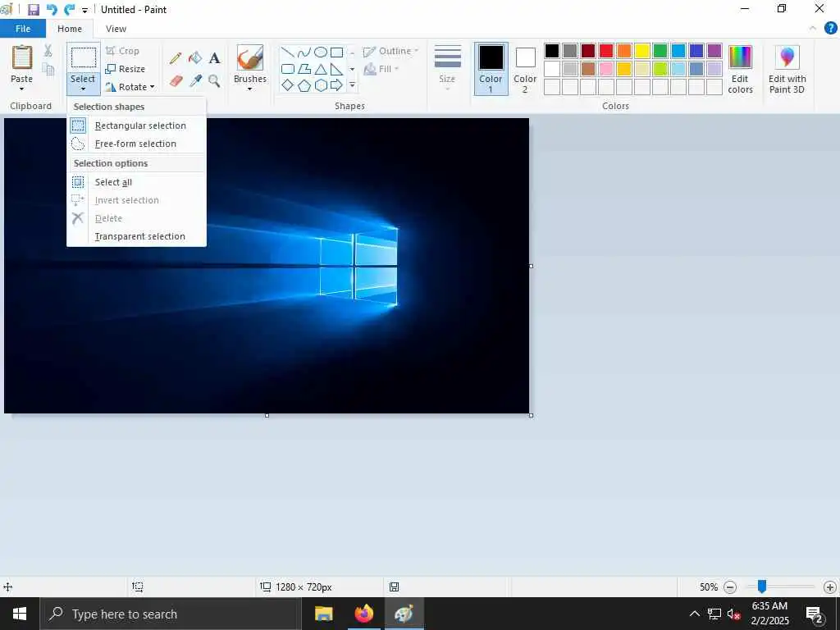Activate Color 2 background selector
840x630 pixels.
525,69
